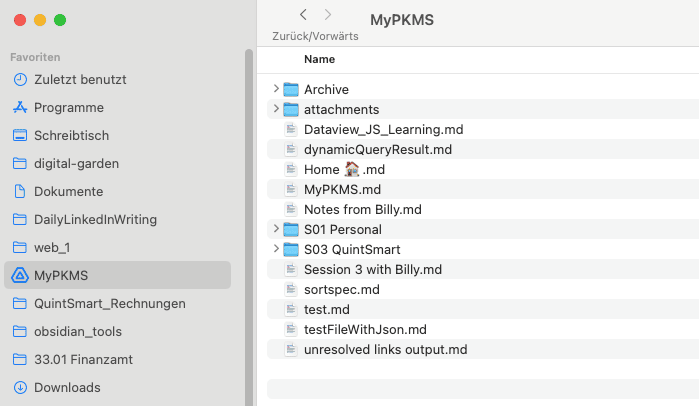The width and height of the screenshot is (699, 406).
Task: Expand the S03 QuintSmart folder
Action: 276,249
